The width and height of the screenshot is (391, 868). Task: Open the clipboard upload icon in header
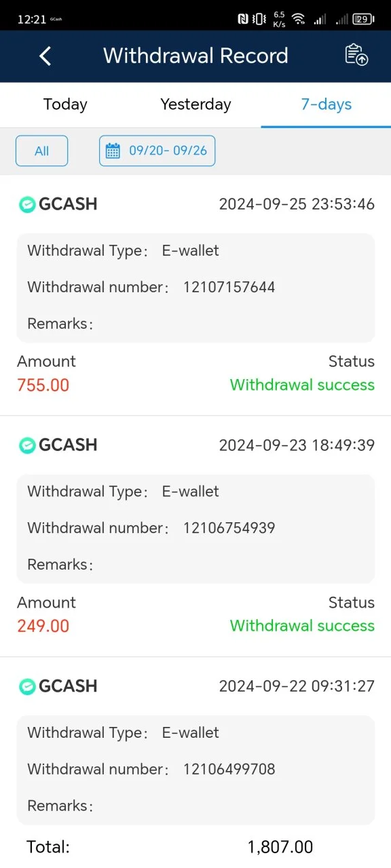356,55
